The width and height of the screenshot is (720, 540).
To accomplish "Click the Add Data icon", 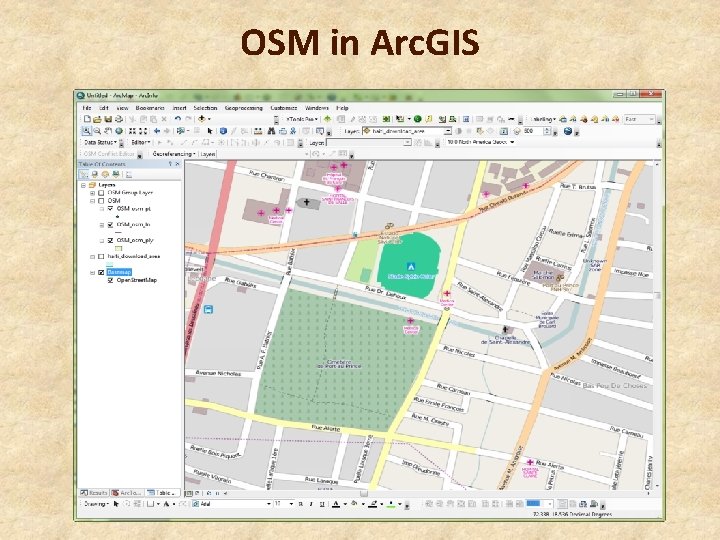I will [201, 119].
